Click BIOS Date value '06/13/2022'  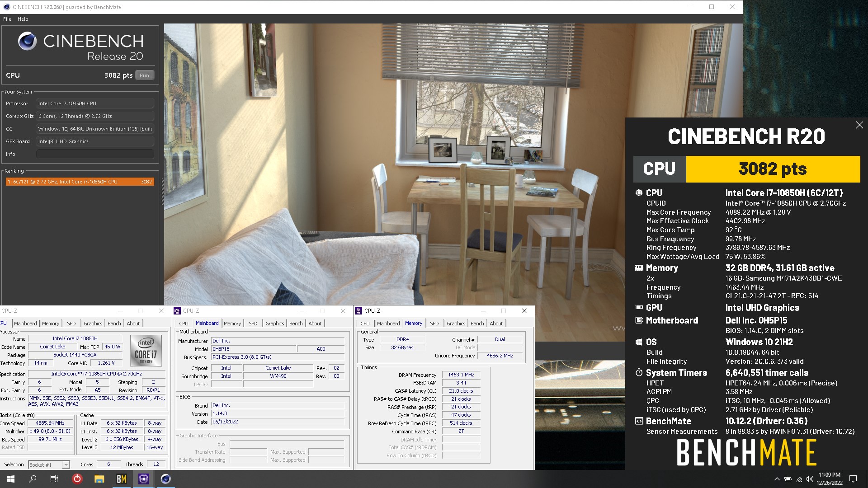pos(278,422)
